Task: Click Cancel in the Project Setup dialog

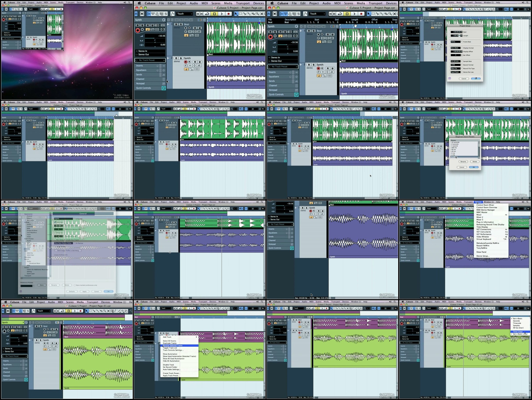Action: tap(464, 78)
